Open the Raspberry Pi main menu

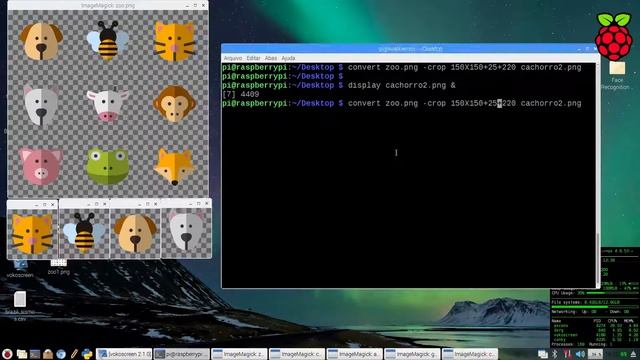(7, 354)
